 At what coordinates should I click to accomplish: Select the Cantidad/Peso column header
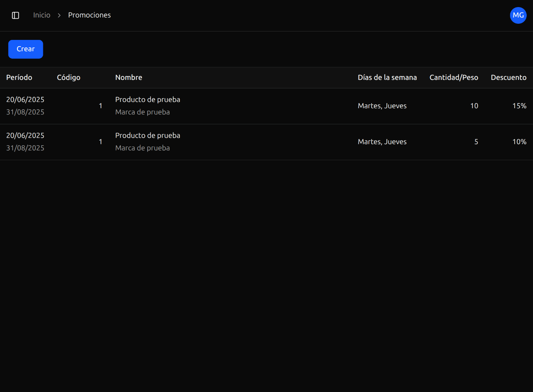tap(453, 77)
